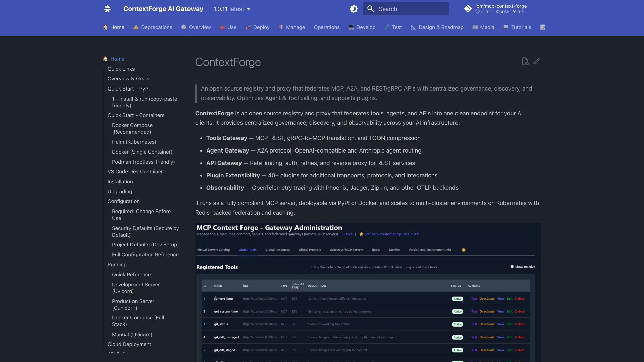Go to Manual (Uvicorn) section
Image resolution: width=644 pixels, height=362 pixels.
(132, 335)
